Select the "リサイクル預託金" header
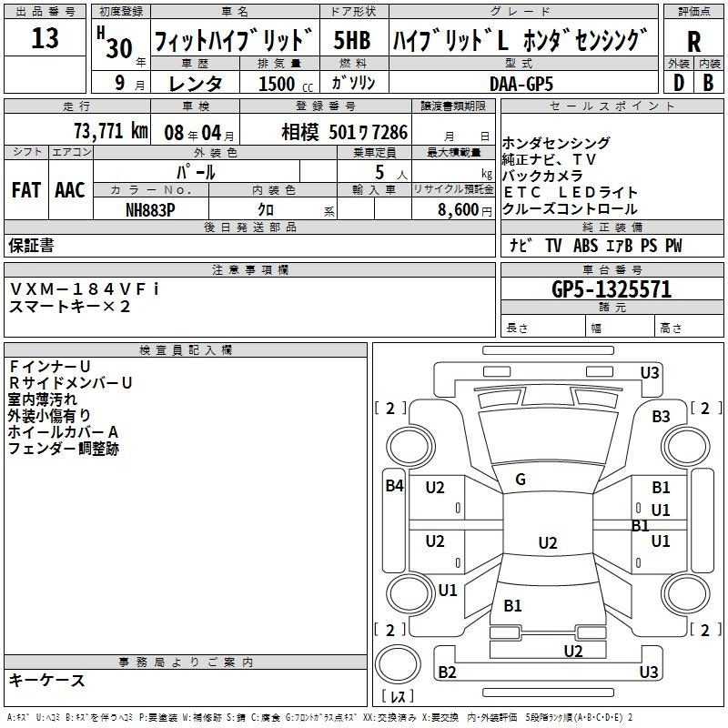 tap(453, 189)
